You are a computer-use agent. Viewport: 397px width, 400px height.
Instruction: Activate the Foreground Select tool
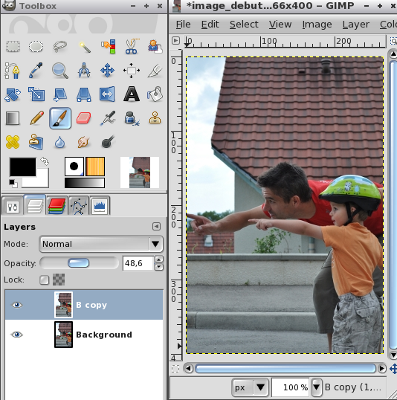[155, 47]
